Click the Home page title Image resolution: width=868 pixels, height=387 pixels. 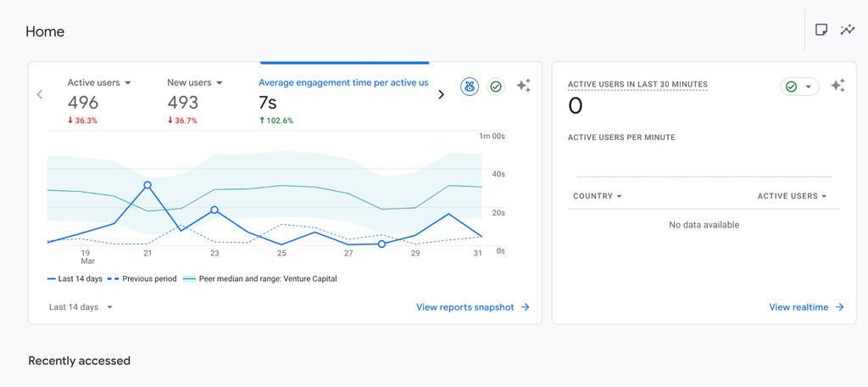pyautogui.click(x=45, y=31)
